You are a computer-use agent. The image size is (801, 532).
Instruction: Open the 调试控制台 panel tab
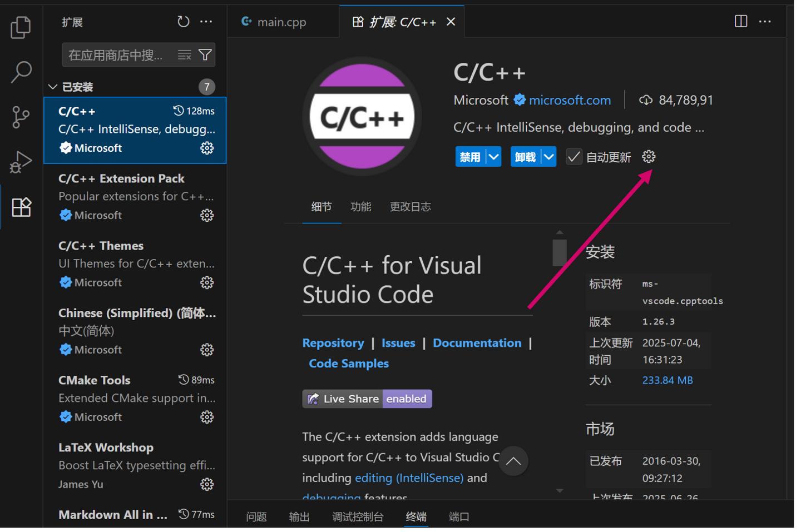358,516
